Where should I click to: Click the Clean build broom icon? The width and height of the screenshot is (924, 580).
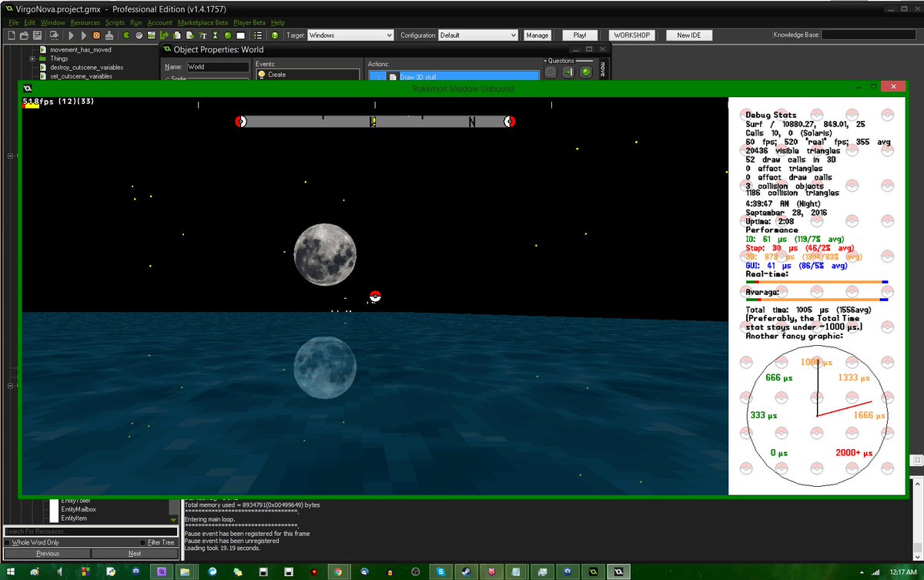(109, 35)
